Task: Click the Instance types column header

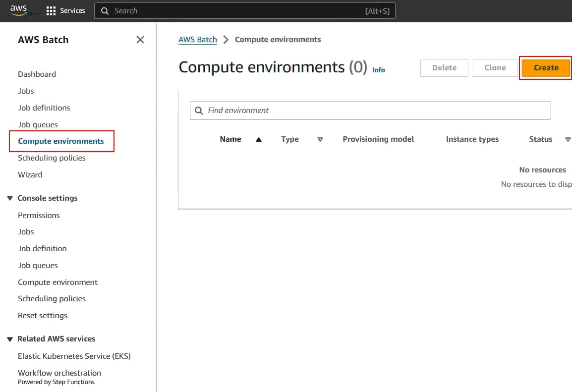Action: coord(472,139)
